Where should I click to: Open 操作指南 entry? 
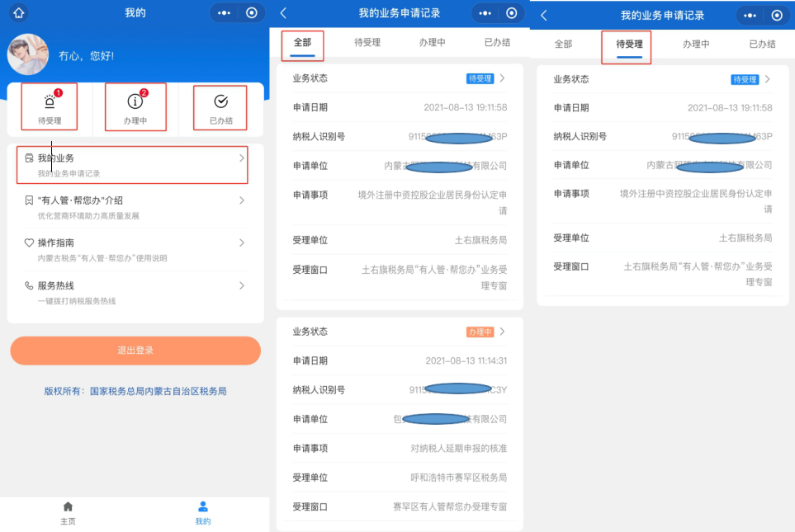tap(135, 250)
